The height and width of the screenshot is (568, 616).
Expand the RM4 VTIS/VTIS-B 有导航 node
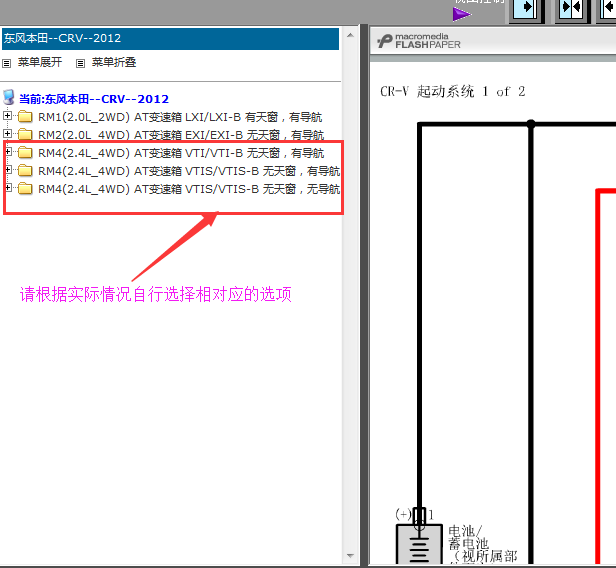click(8, 170)
